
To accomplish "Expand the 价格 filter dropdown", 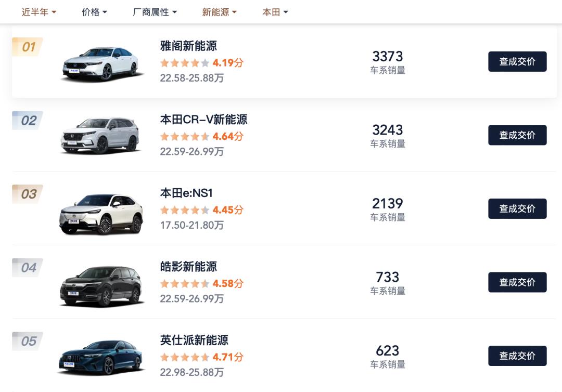I will click(x=94, y=12).
